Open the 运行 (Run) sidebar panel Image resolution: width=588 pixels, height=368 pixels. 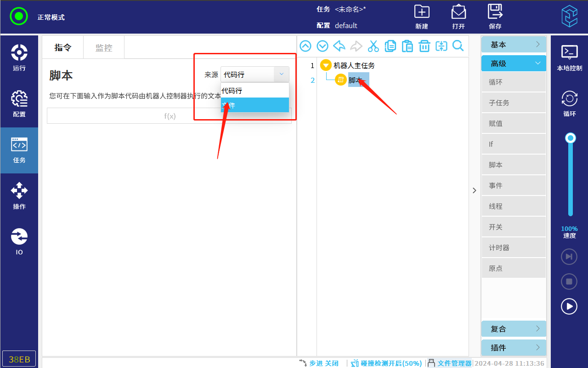click(x=19, y=58)
